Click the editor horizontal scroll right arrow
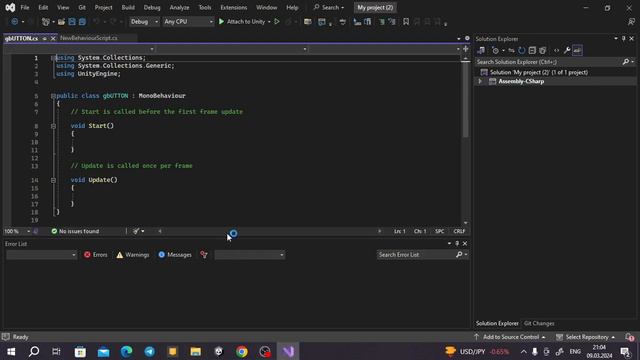Screen dimensions: 640x360 click(x=379, y=231)
